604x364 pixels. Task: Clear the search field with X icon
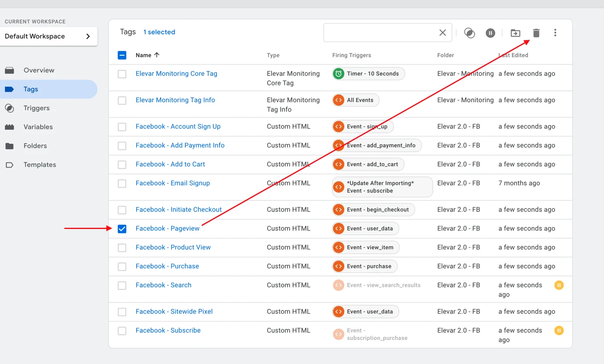coord(442,33)
